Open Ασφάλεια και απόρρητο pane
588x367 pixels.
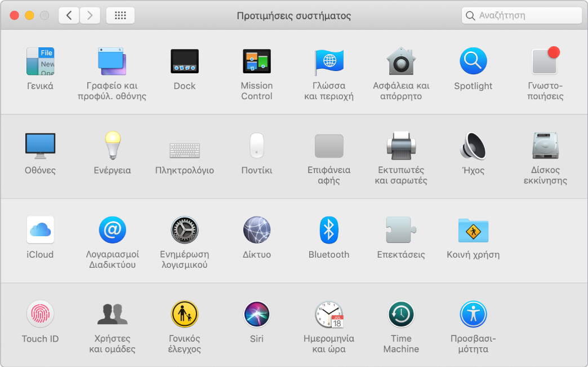click(401, 61)
